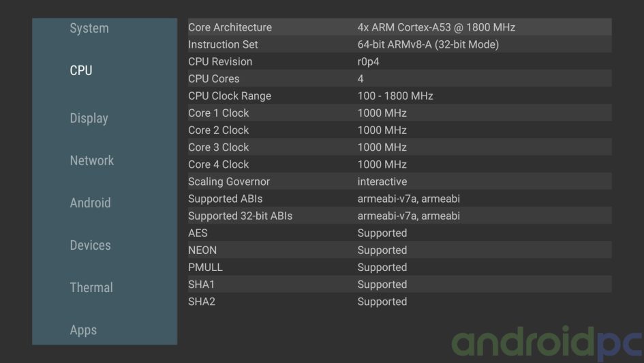644x363 pixels.
Task: Select the CPU sidebar tab
Action: click(81, 70)
